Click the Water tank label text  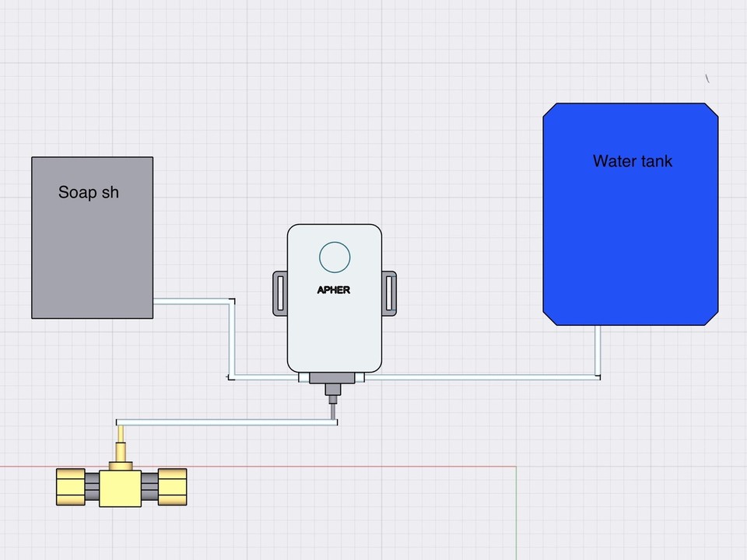[x=632, y=161]
